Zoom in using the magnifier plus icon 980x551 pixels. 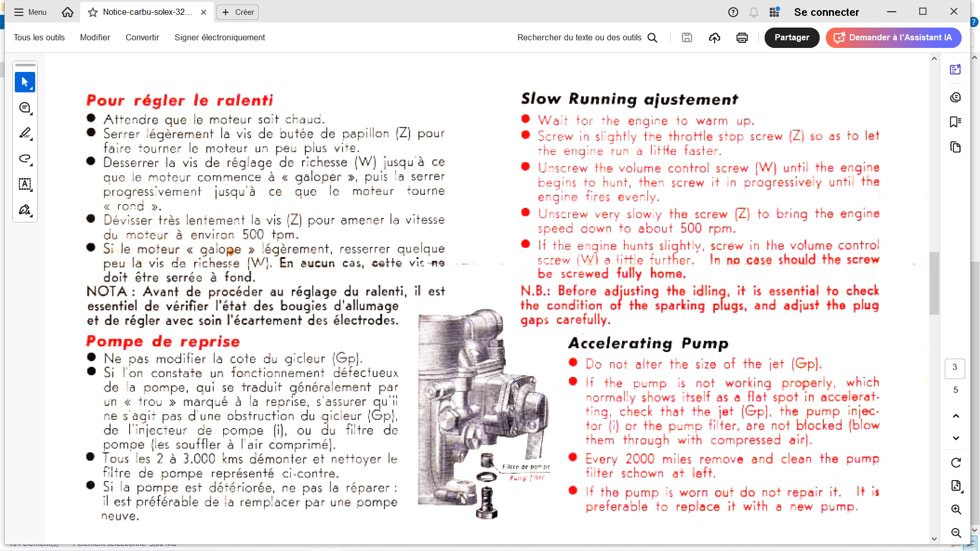(x=956, y=510)
